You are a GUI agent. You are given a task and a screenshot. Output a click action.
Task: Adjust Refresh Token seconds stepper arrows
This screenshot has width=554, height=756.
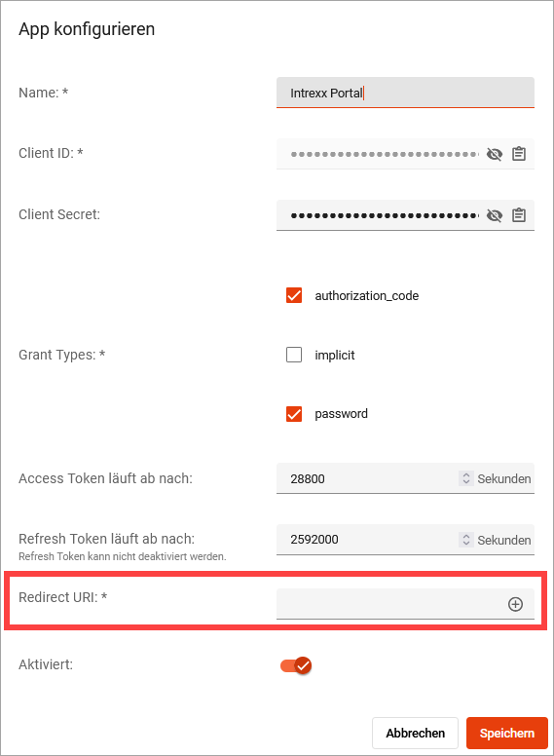[465, 540]
